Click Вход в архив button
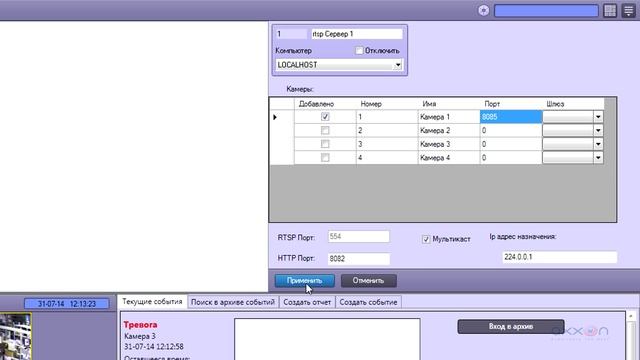 click(x=511, y=327)
